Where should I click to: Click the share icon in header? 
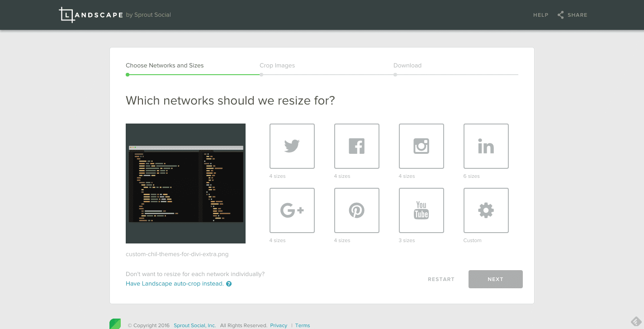pos(561,15)
